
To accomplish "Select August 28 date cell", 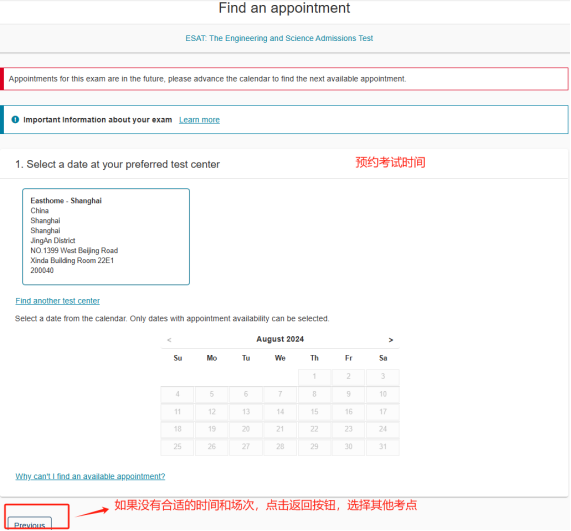I will [x=280, y=447].
